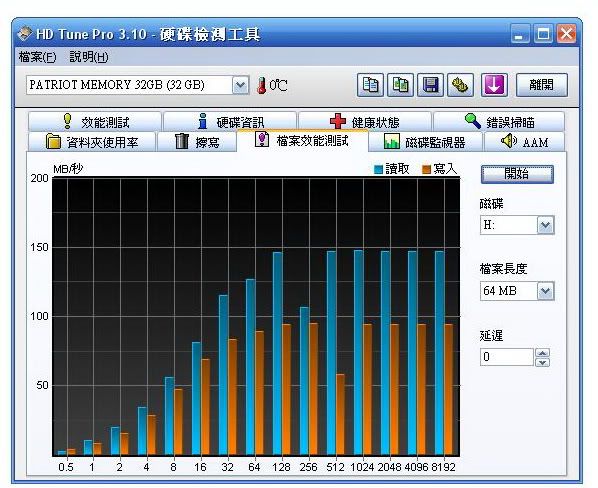The width and height of the screenshot is (598, 488).
Task: Click the 開始 button
Action: 517,174
